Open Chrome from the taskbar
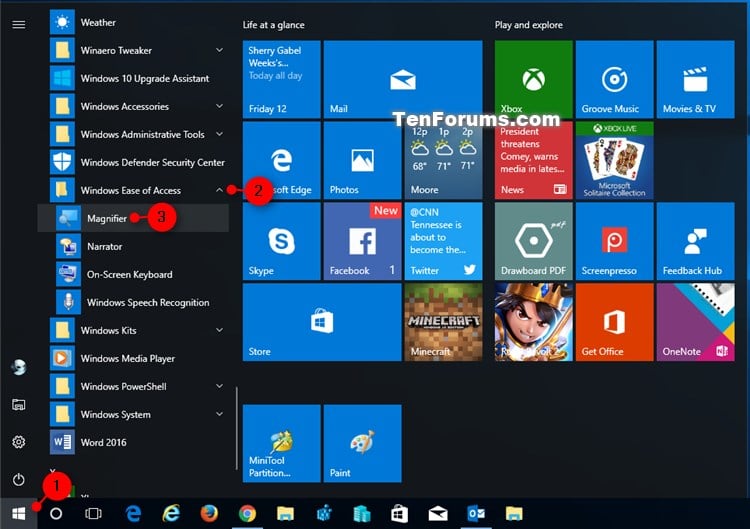The image size is (750, 529). pyautogui.click(x=247, y=514)
